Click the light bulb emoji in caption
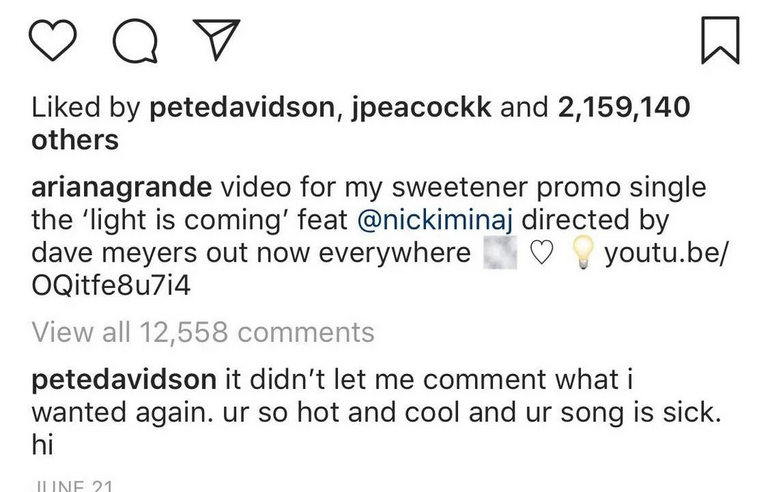Screen dimensions: 768x492 (580, 255)
